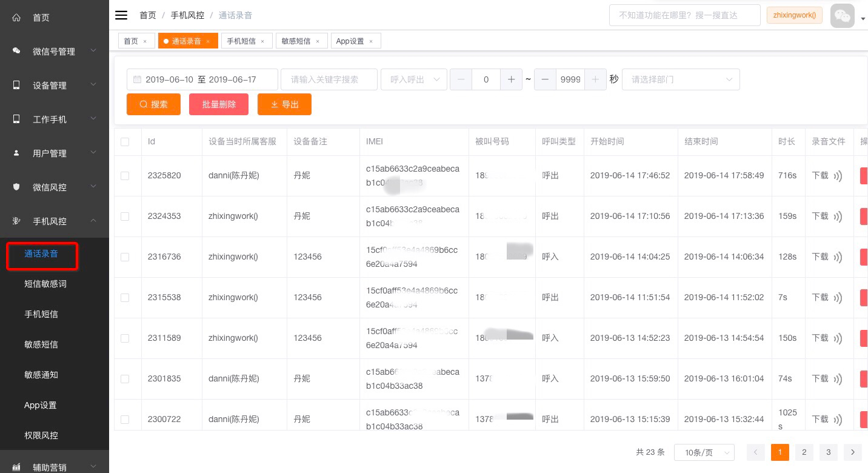This screenshot has width=868, height=473.
Task: Close the 首页 tab
Action: pos(145,41)
